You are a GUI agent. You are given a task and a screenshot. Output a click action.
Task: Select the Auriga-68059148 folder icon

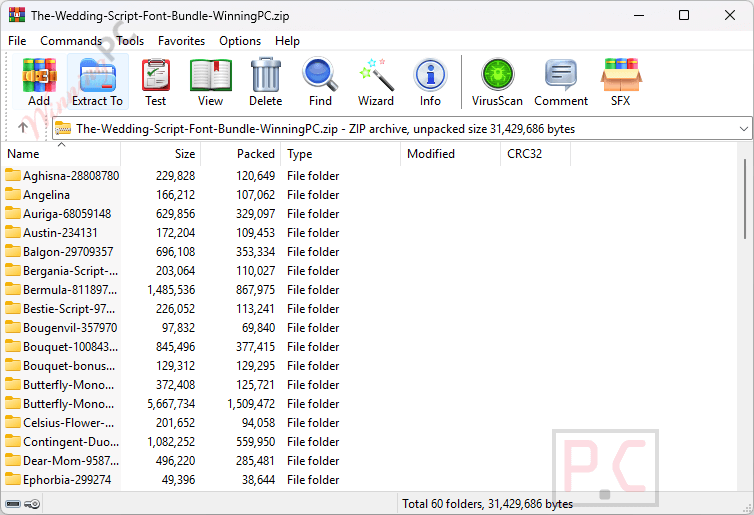coord(13,213)
